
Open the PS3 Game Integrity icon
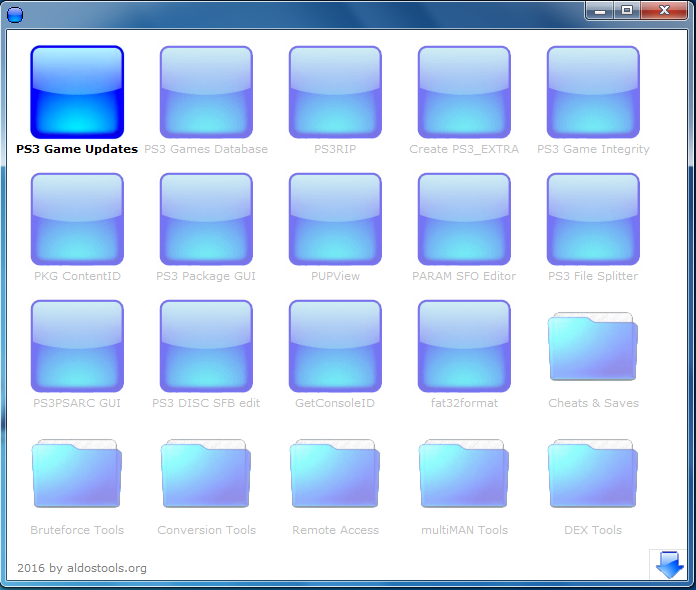click(593, 92)
